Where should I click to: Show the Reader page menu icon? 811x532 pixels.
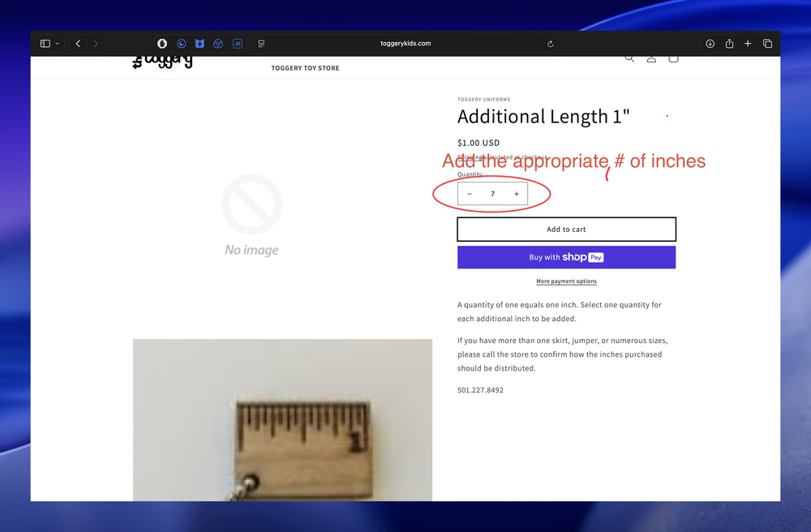click(261, 44)
